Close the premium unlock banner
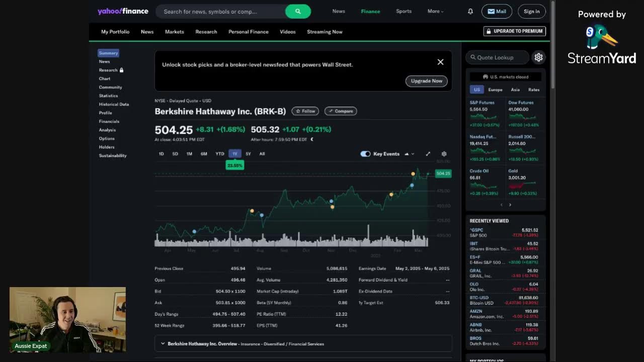 tap(440, 62)
